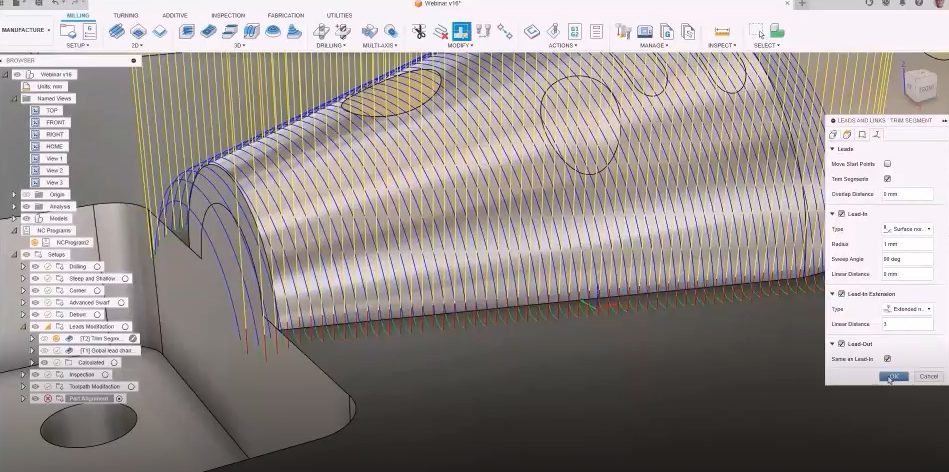
Task: Select the TOP named view
Action: coord(51,111)
